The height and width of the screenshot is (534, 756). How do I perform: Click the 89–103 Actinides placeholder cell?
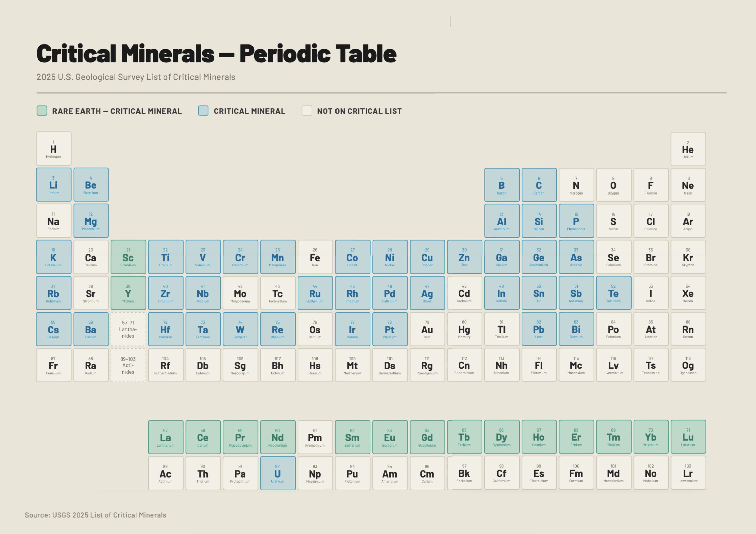(x=128, y=365)
